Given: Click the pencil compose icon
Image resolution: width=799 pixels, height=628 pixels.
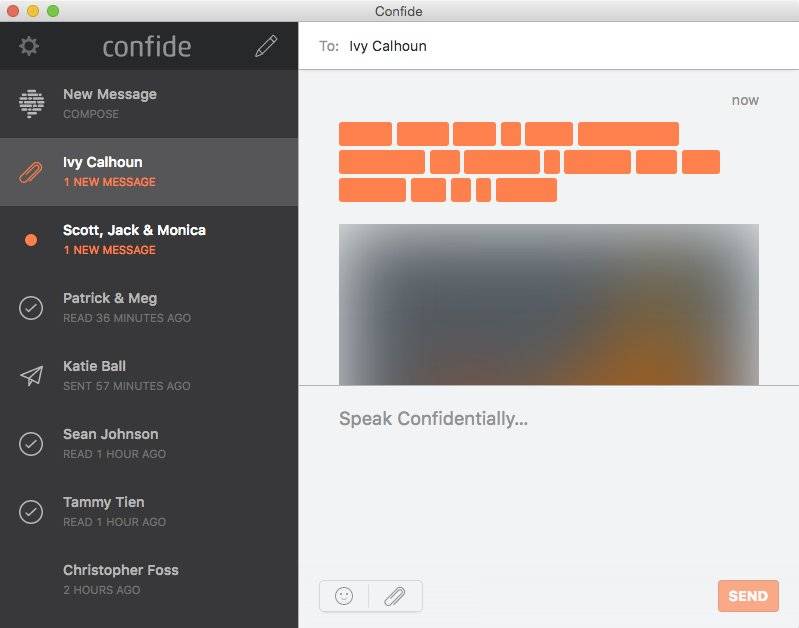Looking at the screenshot, I should (266, 46).
